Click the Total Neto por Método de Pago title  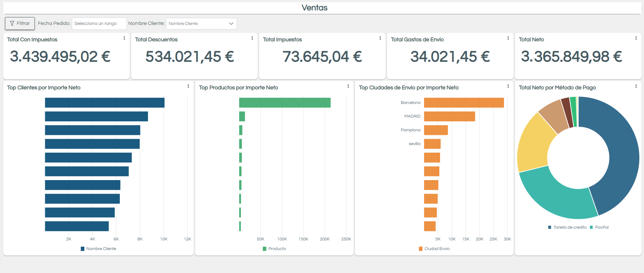[x=557, y=88]
